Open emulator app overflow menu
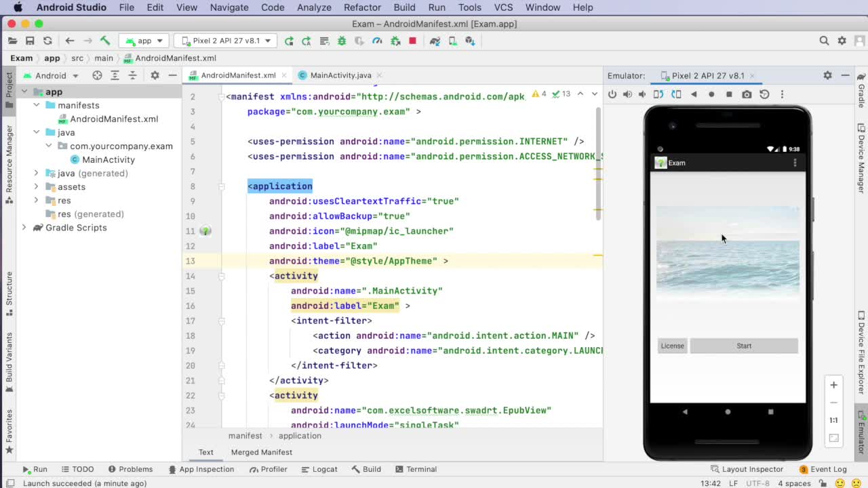This screenshot has height=488, width=868. 795,163
